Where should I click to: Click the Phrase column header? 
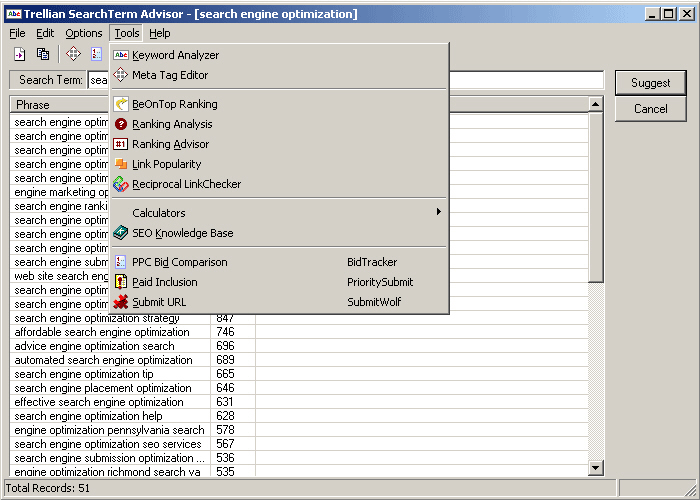coord(59,104)
